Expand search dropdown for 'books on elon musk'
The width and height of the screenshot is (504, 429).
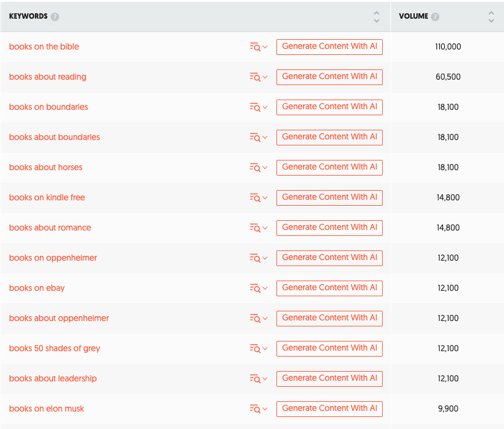tap(264, 409)
